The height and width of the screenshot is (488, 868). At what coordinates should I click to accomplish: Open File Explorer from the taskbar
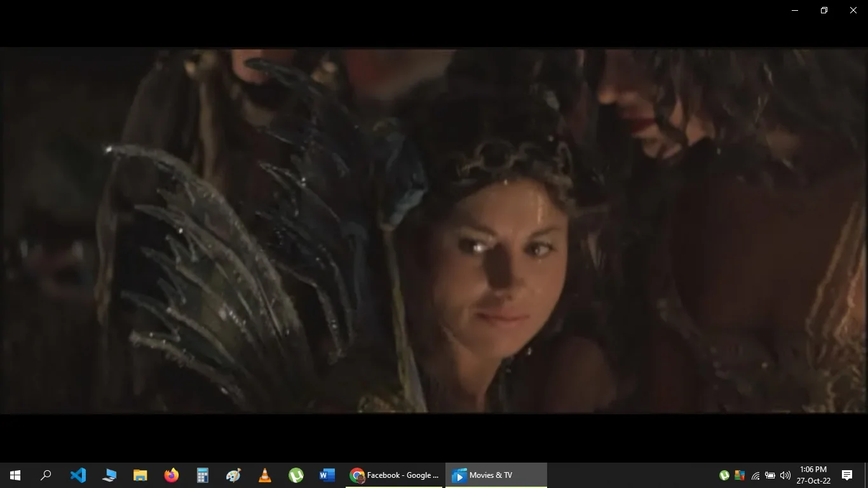140,475
